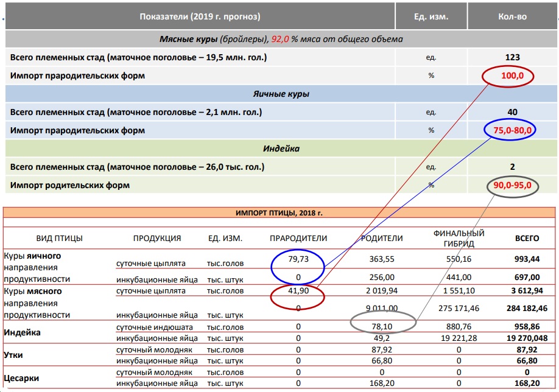Click the total '19 270,048'

click(527, 338)
